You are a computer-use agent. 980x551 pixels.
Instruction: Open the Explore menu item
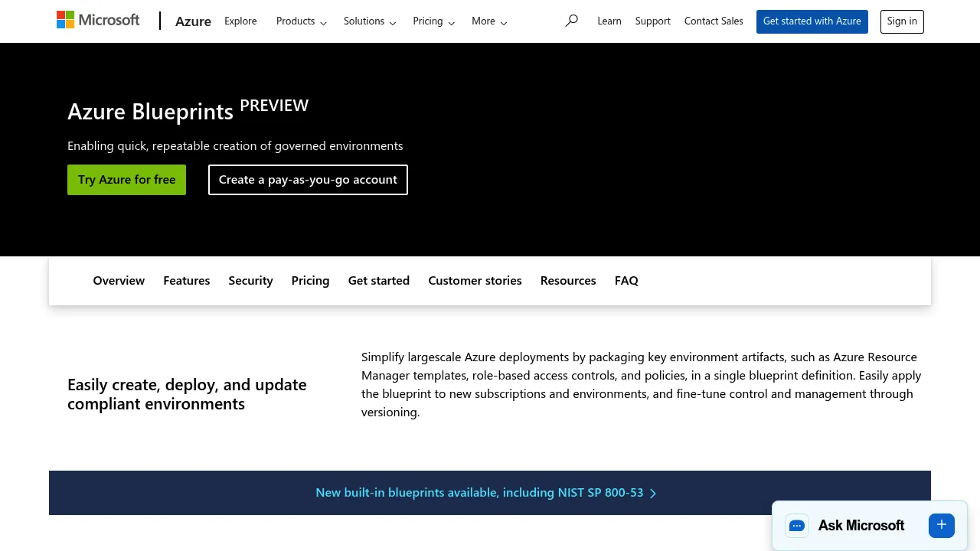coord(240,21)
